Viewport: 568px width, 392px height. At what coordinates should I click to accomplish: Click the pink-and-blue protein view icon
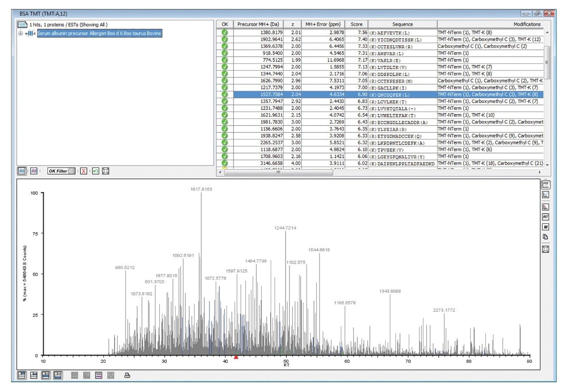tap(34, 171)
